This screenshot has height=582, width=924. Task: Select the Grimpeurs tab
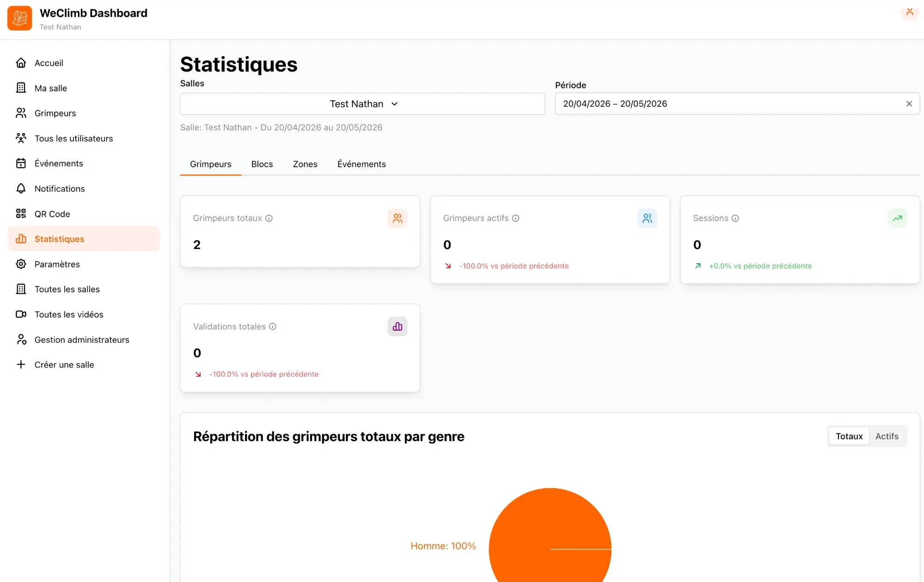click(211, 164)
